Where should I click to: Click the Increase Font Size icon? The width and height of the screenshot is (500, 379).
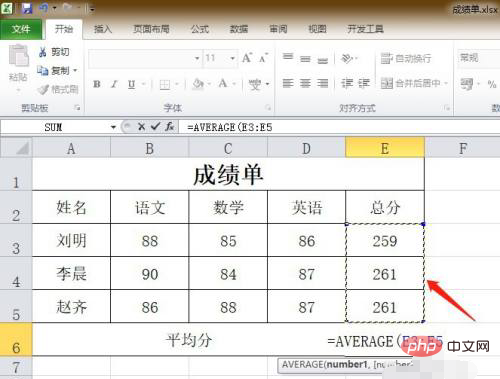point(247,58)
